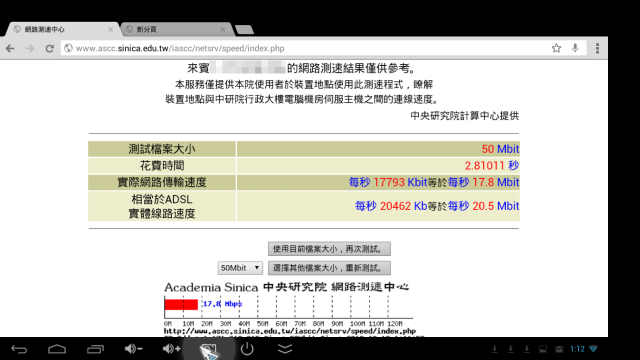Image resolution: width=640 pixels, height=360 pixels.
Task: Hide the navigation bar with the double-chevron icon
Action: tap(285, 349)
